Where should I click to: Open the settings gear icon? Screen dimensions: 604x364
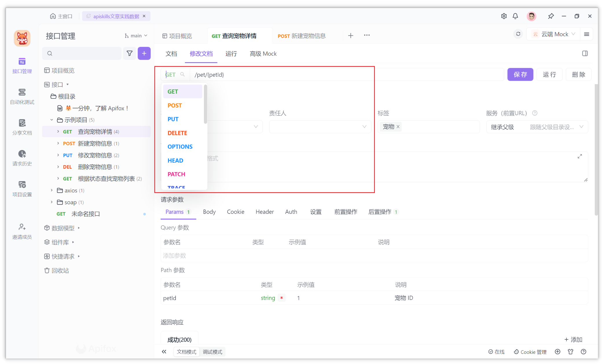pyautogui.click(x=504, y=16)
